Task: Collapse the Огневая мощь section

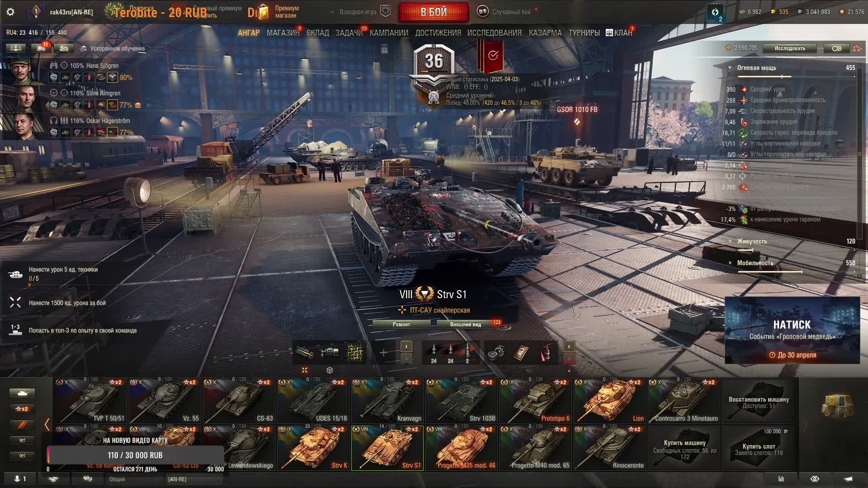Action: [730, 68]
